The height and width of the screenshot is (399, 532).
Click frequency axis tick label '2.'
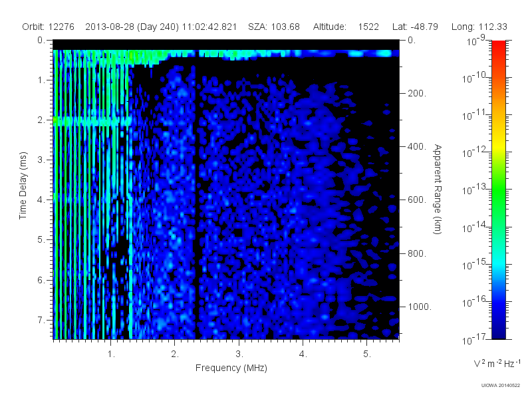(x=175, y=354)
